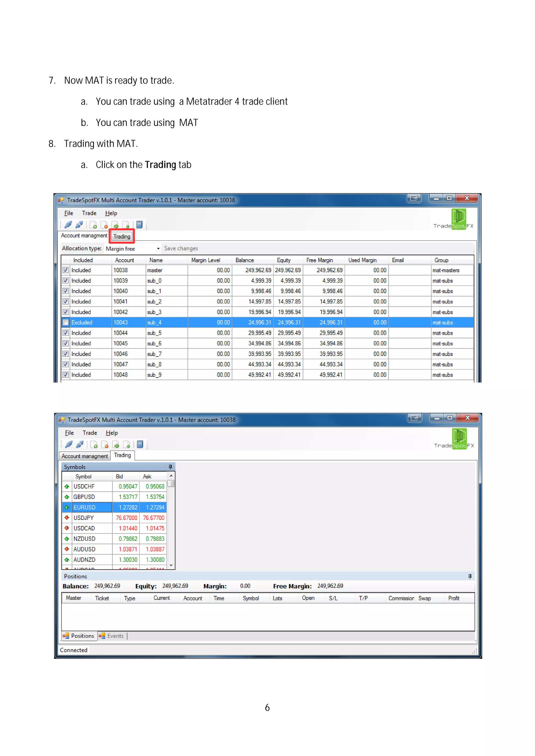This screenshot has width=535, height=756.
Task: Click remove-document orange minus icon in accounts-table window
Action: [x=104, y=225]
